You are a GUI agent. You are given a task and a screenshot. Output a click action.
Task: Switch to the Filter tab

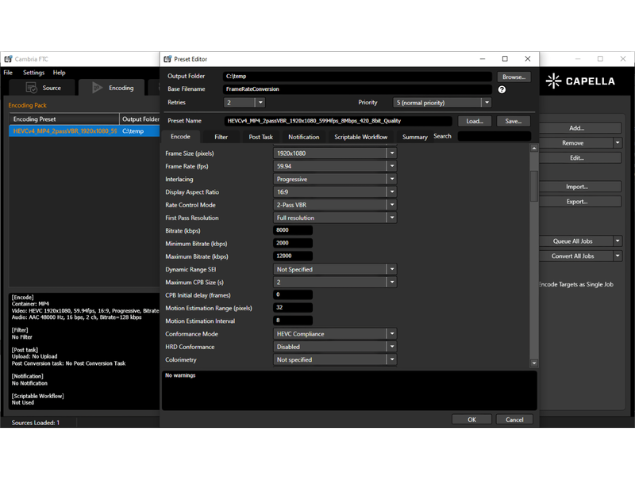pos(221,137)
